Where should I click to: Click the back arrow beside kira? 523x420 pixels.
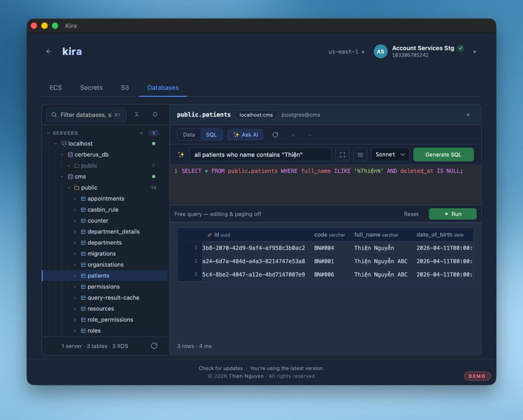click(48, 51)
